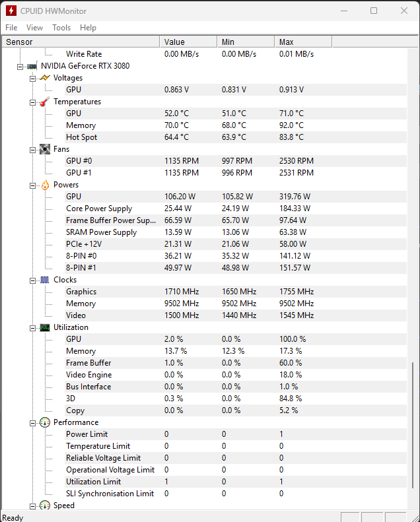Viewport: 420px width, 522px height.
Task: Click the Ready status bar text
Action: [x=13, y=517]
